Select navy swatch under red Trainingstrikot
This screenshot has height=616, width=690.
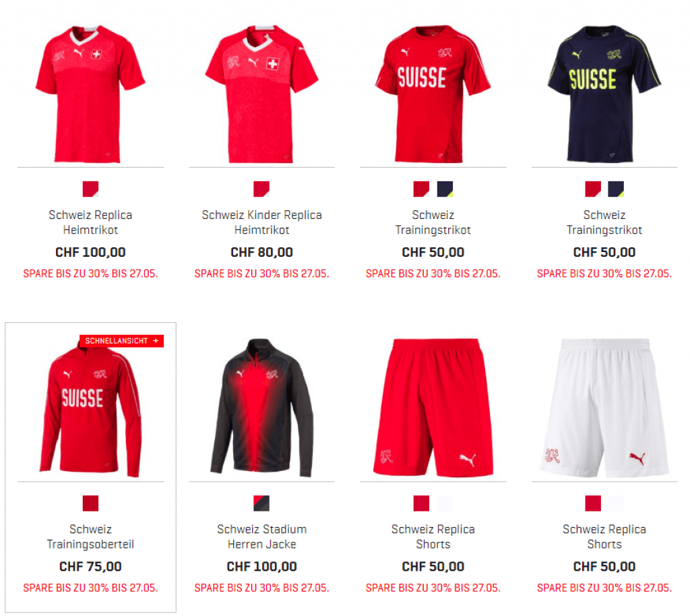tap(445, 189)
